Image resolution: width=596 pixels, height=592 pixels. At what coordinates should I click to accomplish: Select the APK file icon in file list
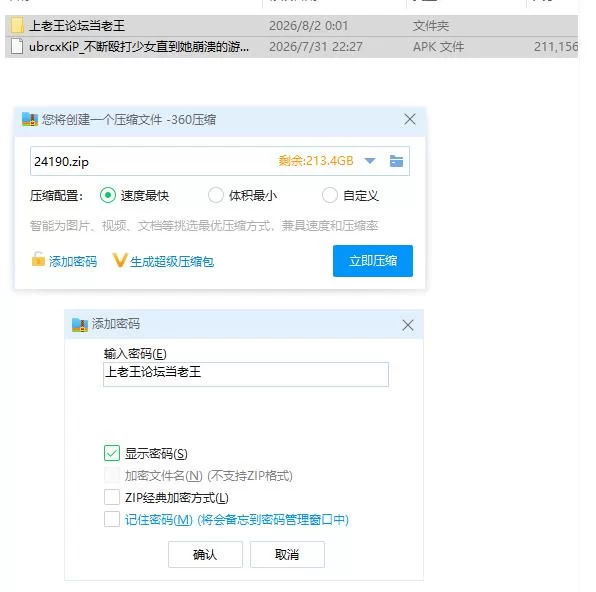[17, 46]
